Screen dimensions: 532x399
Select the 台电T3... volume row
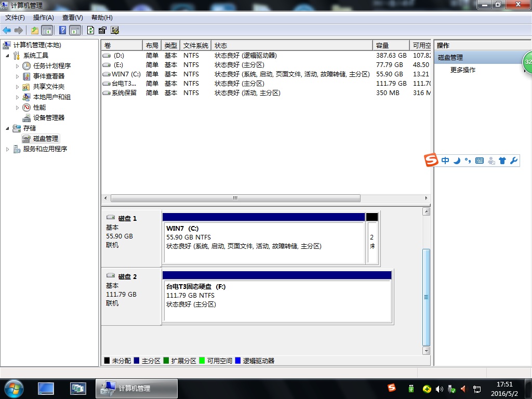(x=266, y=84)
